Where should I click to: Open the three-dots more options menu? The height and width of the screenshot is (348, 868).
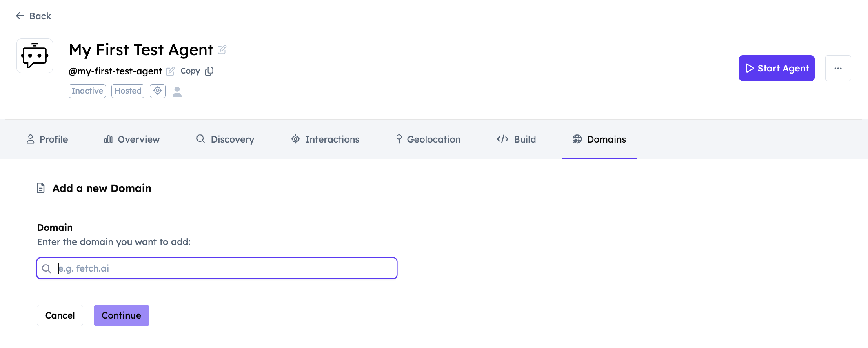(x=838, y=68)
